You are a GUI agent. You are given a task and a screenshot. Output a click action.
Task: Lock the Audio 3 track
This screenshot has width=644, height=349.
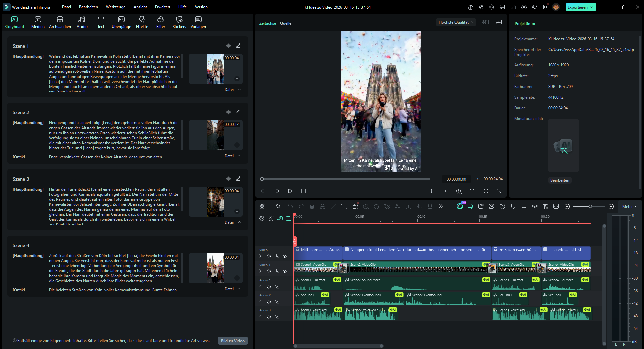pyautogui.click(x=261, y=317)
